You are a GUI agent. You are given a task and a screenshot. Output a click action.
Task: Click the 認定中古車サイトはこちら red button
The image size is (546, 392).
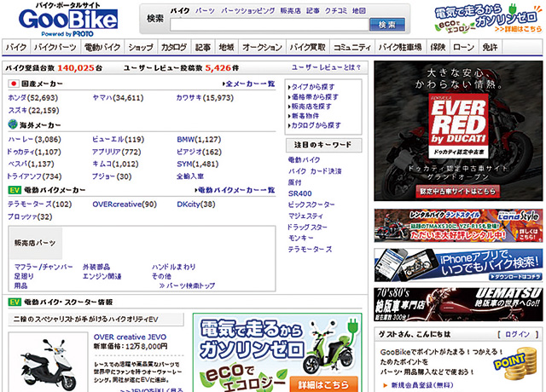pyautogui.click(x=457, y=191)
